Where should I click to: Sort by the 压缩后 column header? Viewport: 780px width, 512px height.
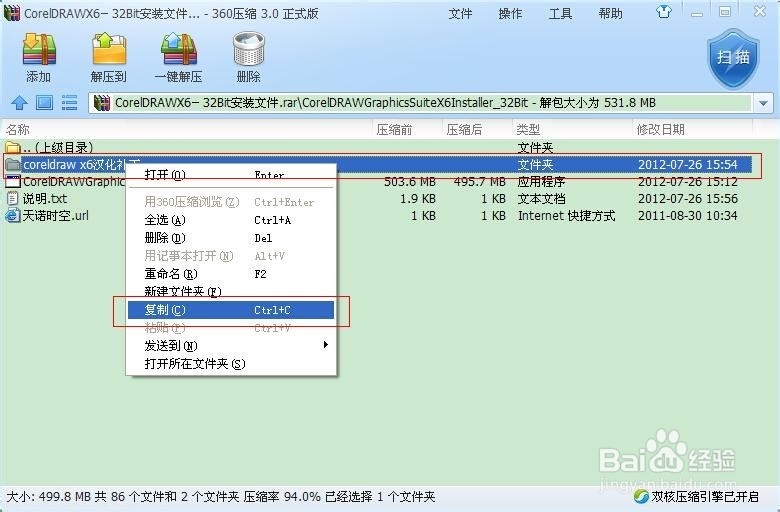click(x=477, y=130)
